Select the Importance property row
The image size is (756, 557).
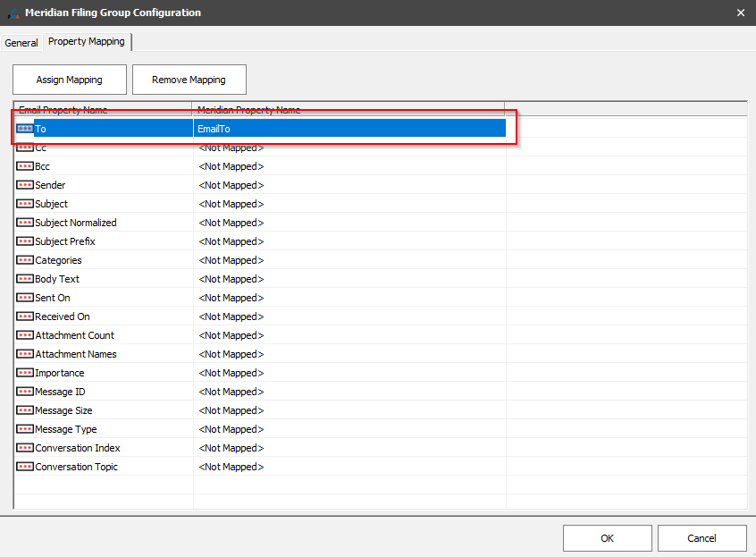(260, 372)
